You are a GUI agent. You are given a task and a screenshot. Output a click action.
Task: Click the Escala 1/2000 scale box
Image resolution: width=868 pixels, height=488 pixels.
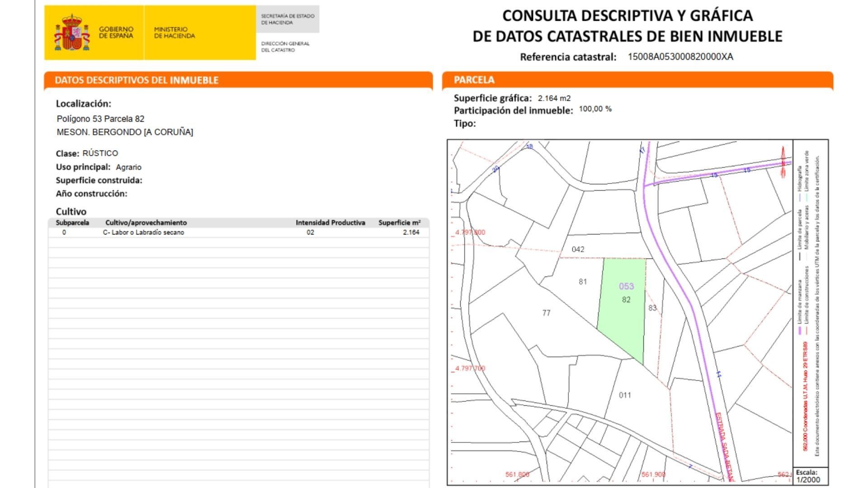click(810, 476)
